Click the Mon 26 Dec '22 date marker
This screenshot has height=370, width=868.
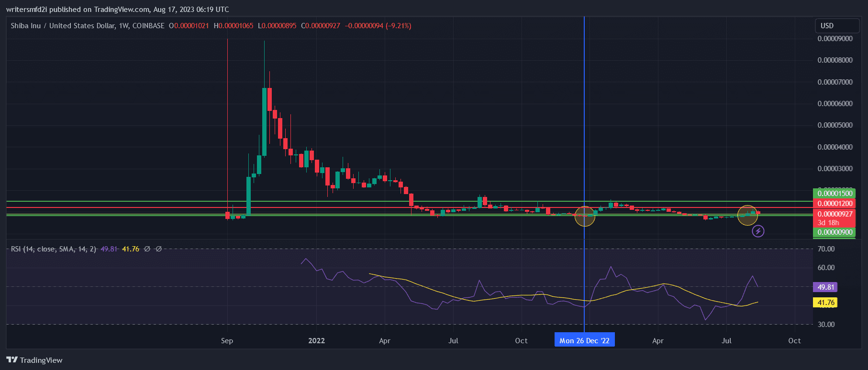584,341
